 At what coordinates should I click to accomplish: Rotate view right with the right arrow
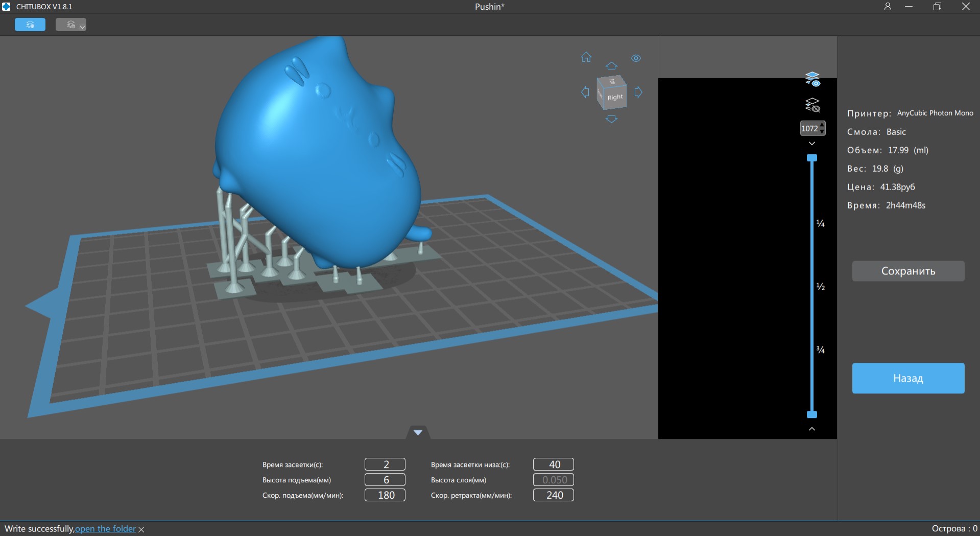click(x=638, y=92)
